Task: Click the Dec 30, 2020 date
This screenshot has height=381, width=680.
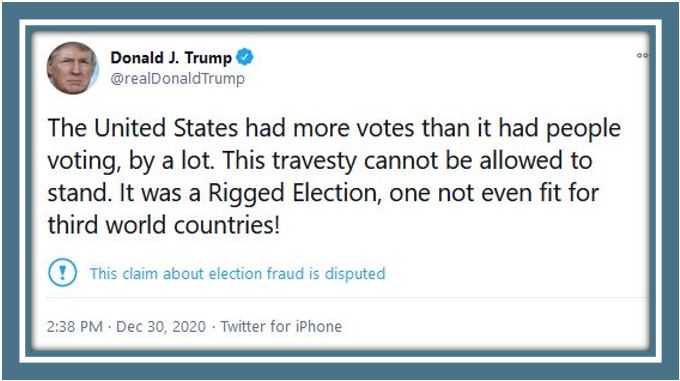Action: click(x=161, y=326)
